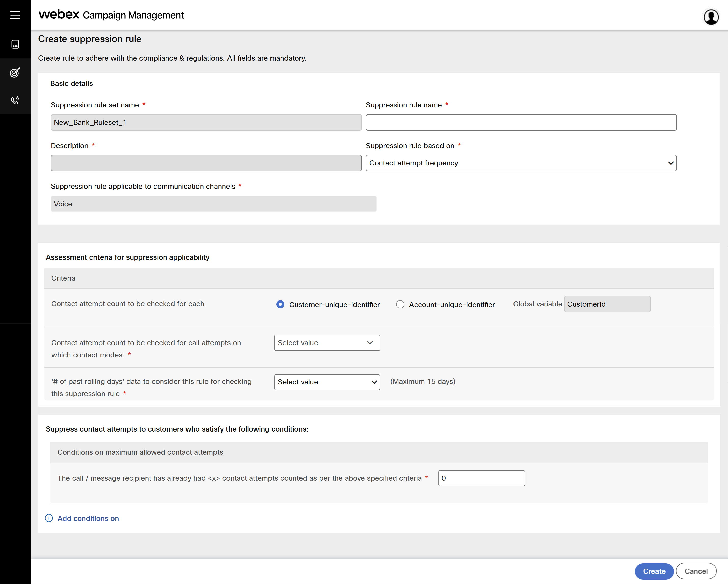The image size is (728, 587).
Task: Click the Suppression rule set name field
Action: (x=206, y=122)
